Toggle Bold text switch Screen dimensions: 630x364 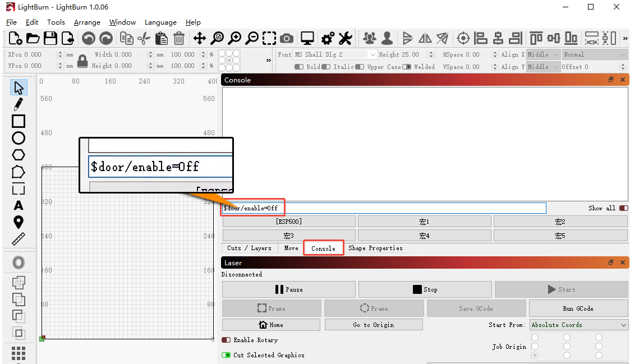tap(299, 67)
